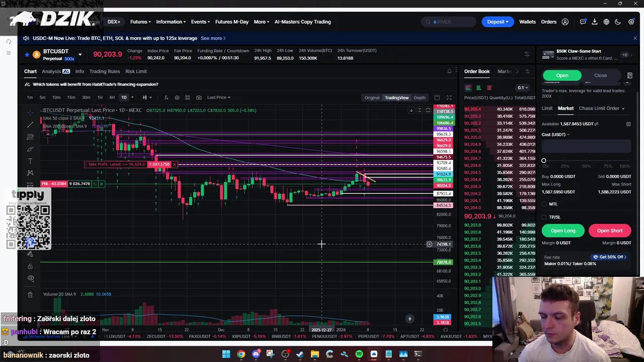
Task: Open order book settings sliders icon
Action: point(527,71)
